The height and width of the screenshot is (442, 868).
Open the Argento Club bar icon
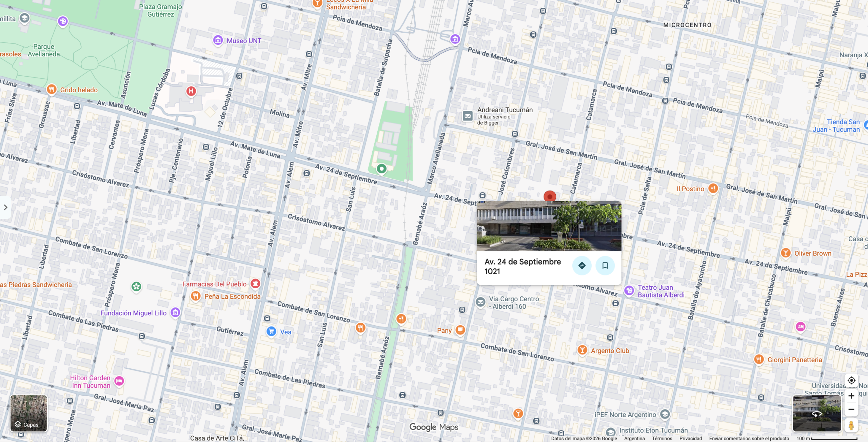click(x=582, y=350)
